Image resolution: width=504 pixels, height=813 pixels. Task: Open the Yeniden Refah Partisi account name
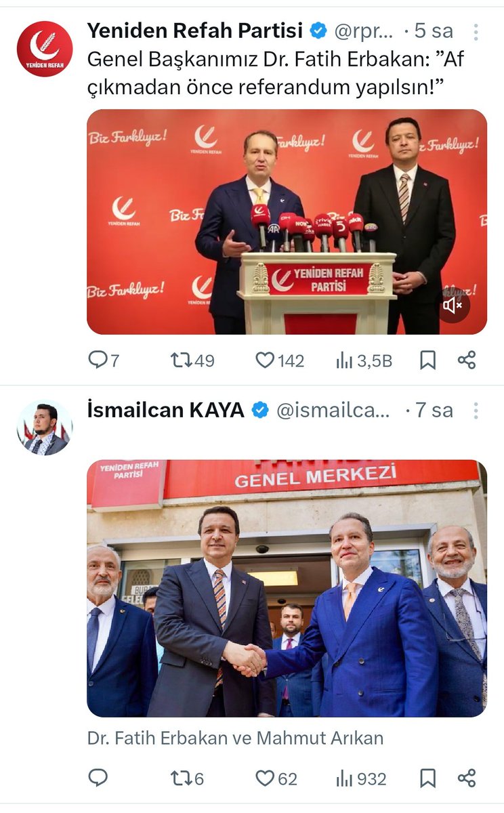pyautogui.click(x=195, y=30)
